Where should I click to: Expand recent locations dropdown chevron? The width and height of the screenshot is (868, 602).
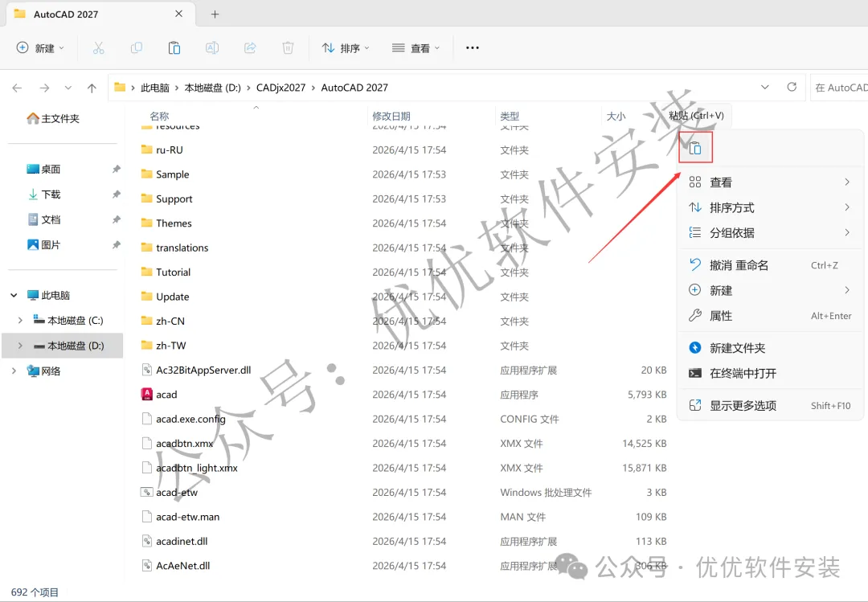[68, 88]
